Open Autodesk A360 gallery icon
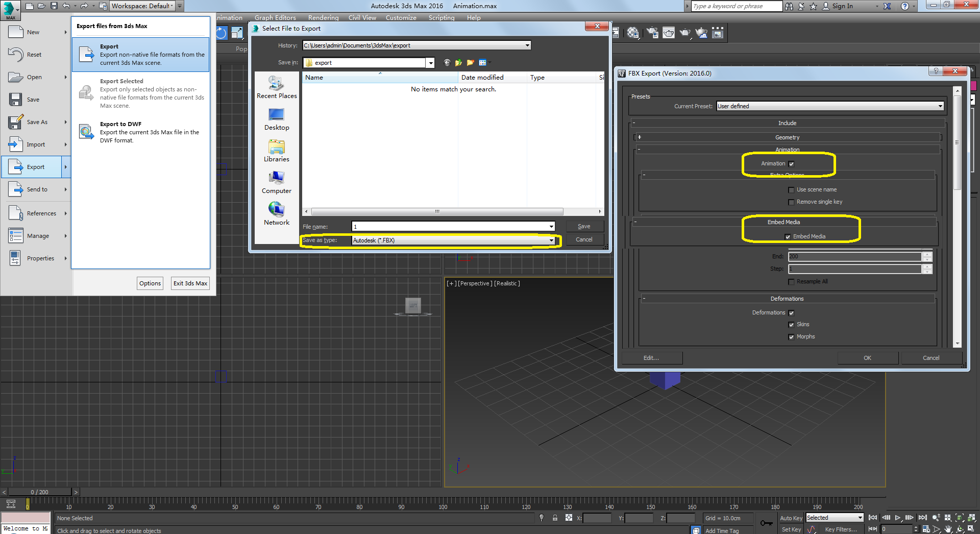 pyautogui.click(x=718, y=33)
